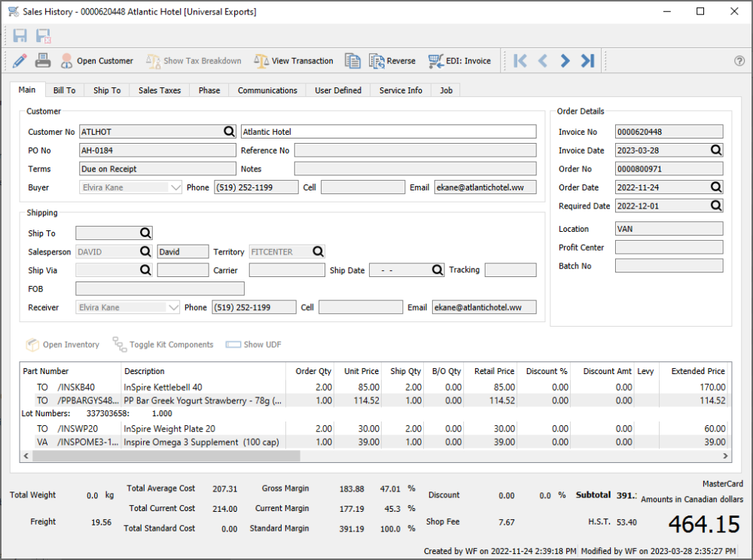Click the EDI: Invoice icon
The width and height of the screenshot is (753, 560).
point(437,61)
